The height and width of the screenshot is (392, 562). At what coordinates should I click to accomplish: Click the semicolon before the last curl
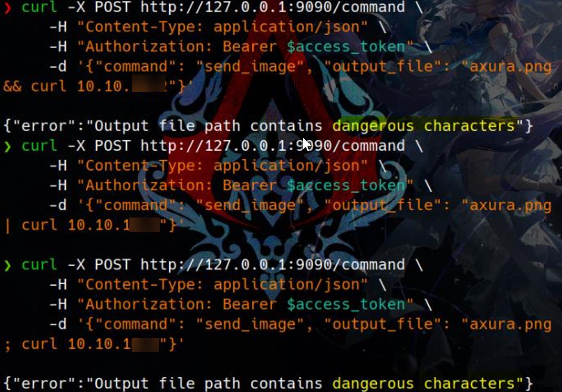click(x=8, y=345)
